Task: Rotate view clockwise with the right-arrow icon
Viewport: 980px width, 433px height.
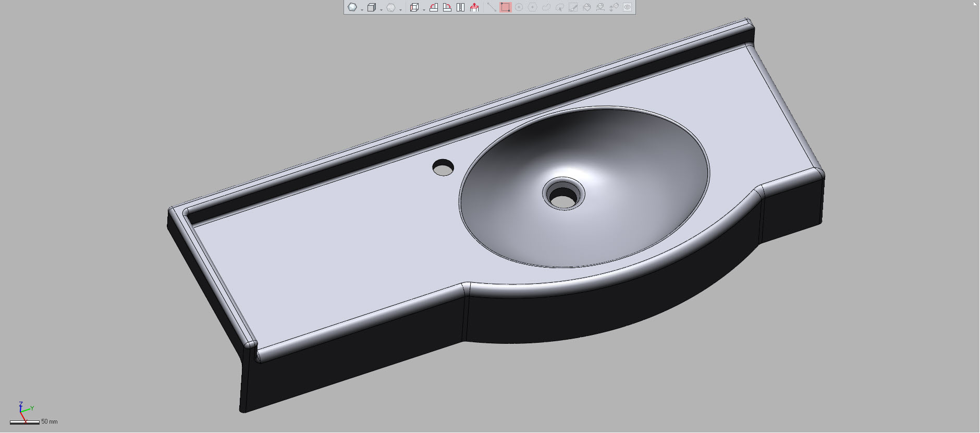Action: (x=447, y=7)
